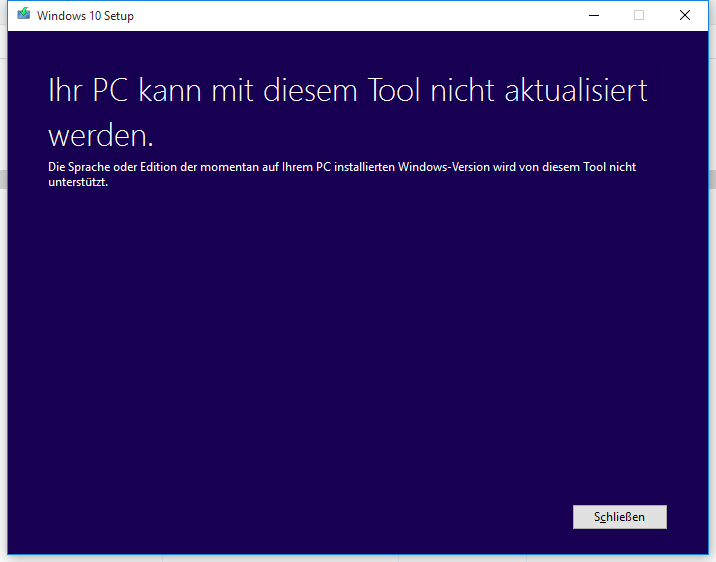Click the message starting 'Die Sprache oder Edition'
Image resolution: width=716 pixels, height=562 pixels.
point(342,174)
